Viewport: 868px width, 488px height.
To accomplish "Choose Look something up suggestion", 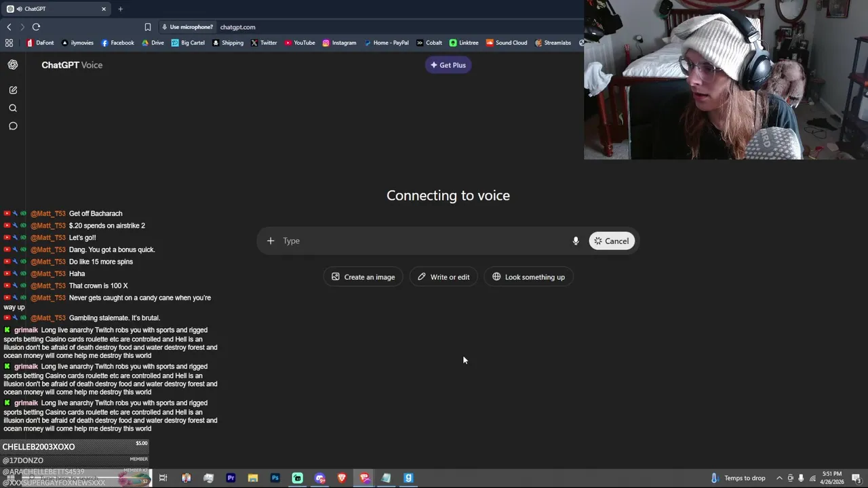I will click(x=528, y=277).
